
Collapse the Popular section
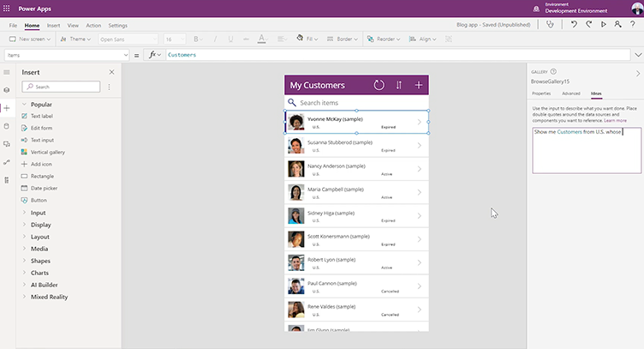(x=24, y=105)
